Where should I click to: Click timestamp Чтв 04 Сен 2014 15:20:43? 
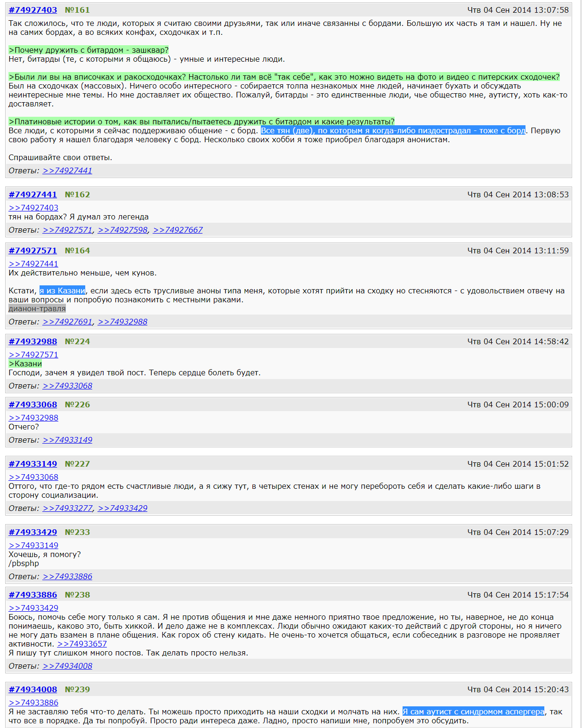click(x=518, y=689)
